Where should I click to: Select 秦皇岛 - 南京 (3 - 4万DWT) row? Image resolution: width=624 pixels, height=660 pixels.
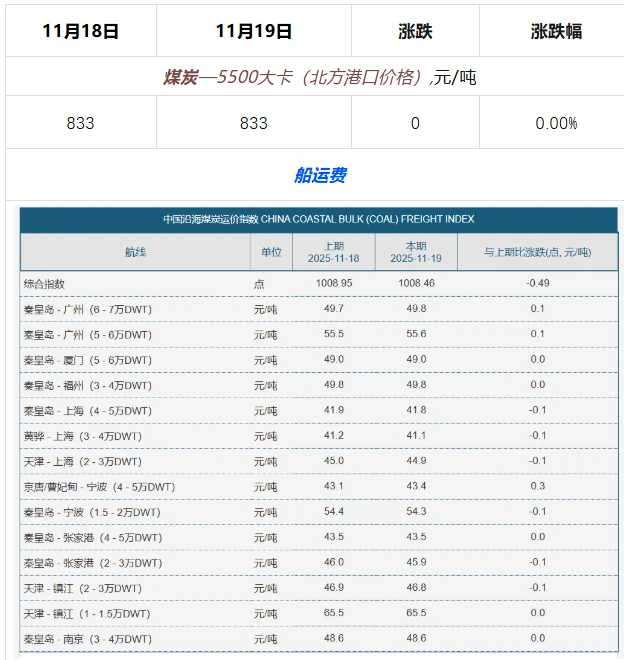click(x=319, y=639)
